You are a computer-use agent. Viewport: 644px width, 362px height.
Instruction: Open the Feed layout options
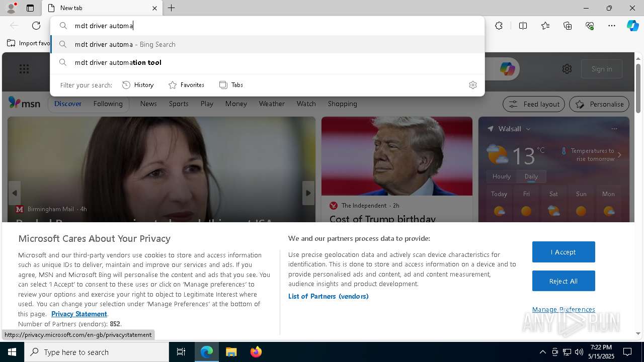pos(533,104)
